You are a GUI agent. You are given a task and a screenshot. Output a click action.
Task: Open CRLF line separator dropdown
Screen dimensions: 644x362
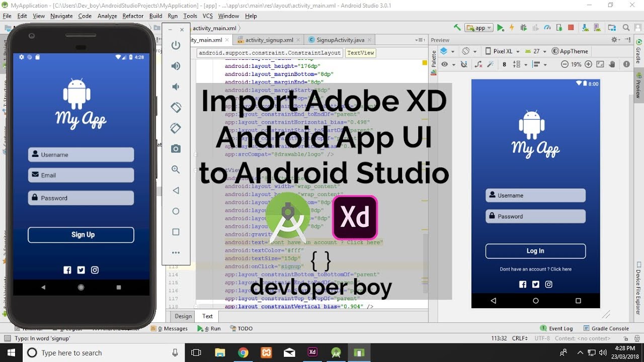(521, 338)
